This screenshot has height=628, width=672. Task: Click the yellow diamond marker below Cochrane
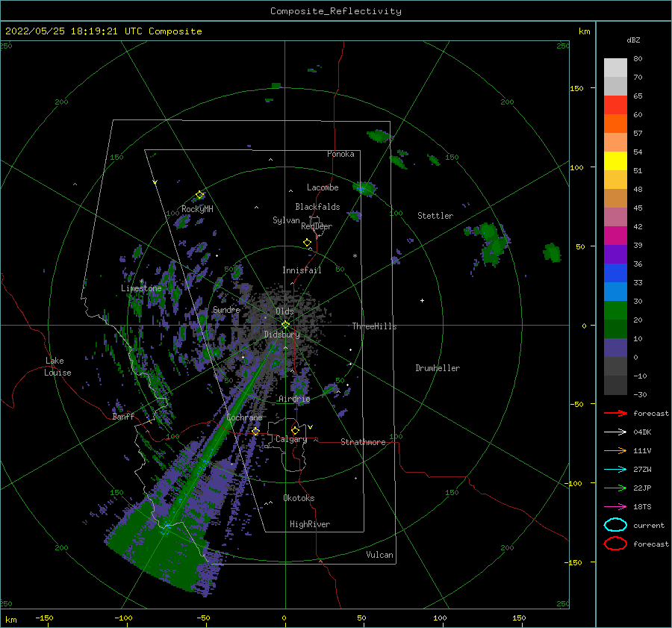[x=255, y=431]
